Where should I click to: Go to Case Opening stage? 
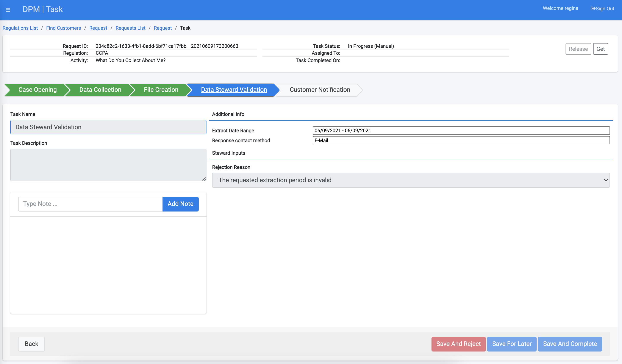click(37, 90)
